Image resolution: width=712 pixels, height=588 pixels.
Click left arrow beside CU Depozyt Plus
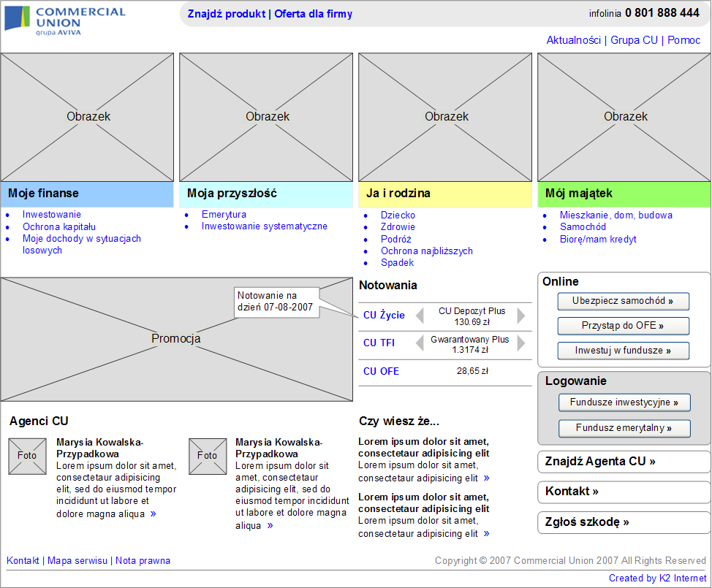[420, 316]
